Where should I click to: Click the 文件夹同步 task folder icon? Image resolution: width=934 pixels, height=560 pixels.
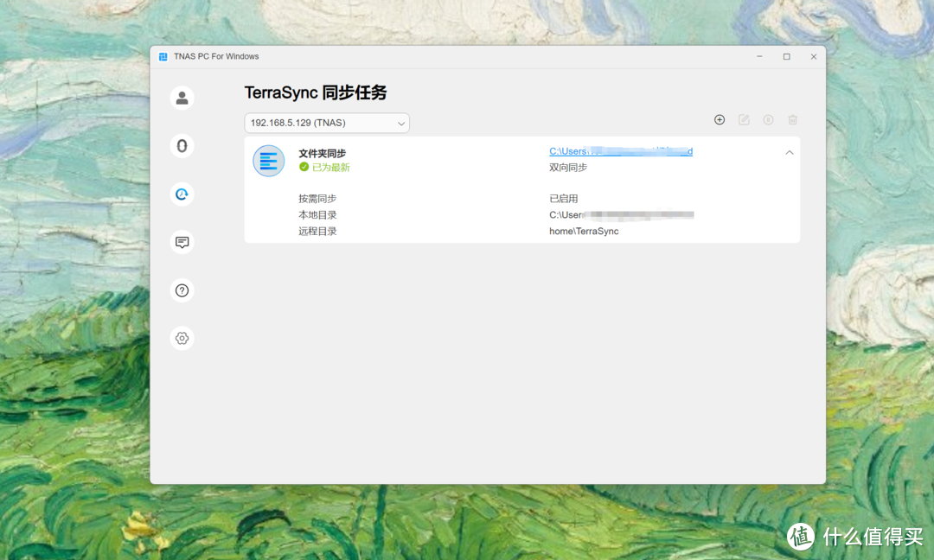pos(269,161)
